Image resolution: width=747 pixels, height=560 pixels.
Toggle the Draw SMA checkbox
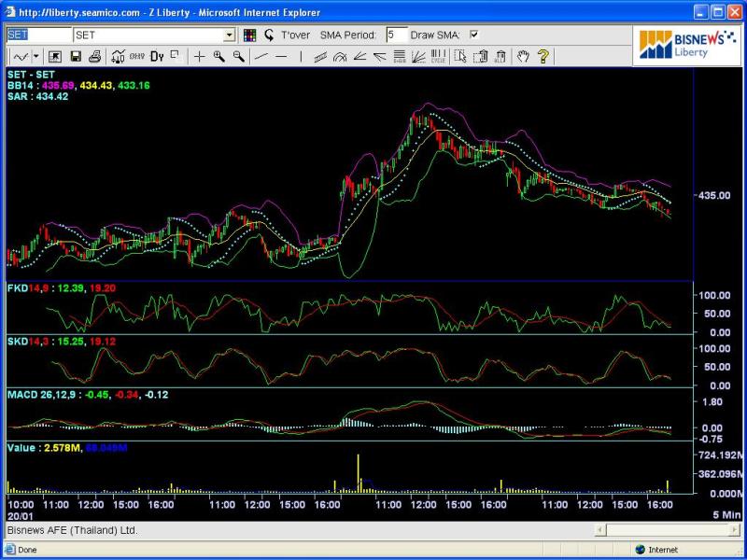[x=473, y=35]
